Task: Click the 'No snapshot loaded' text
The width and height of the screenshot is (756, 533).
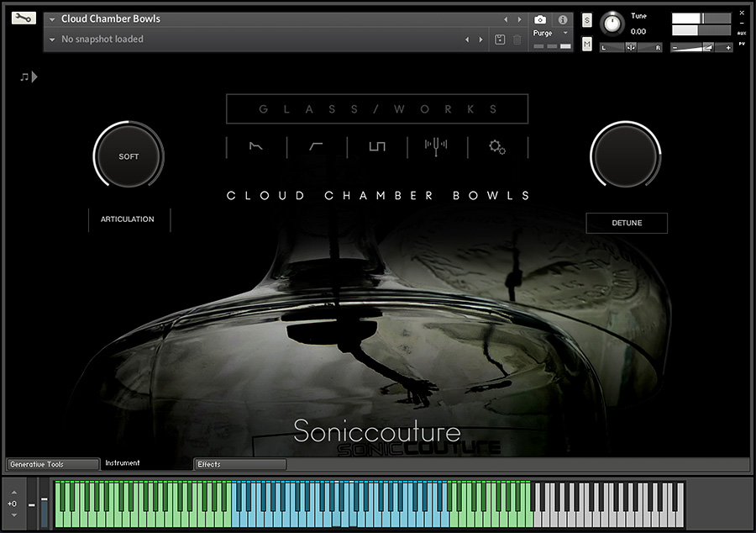Action: click(x=102, y=39)
